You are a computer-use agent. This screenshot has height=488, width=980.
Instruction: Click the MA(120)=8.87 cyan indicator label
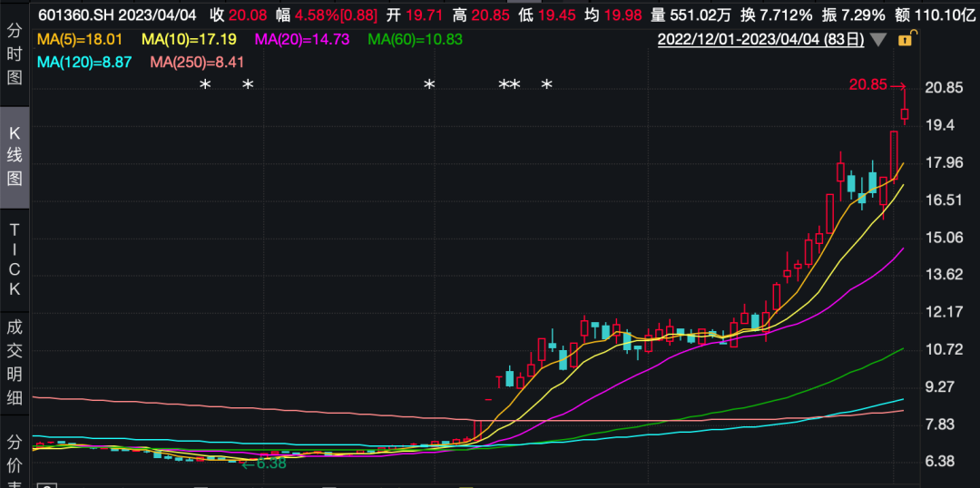[x=84, y=62]
